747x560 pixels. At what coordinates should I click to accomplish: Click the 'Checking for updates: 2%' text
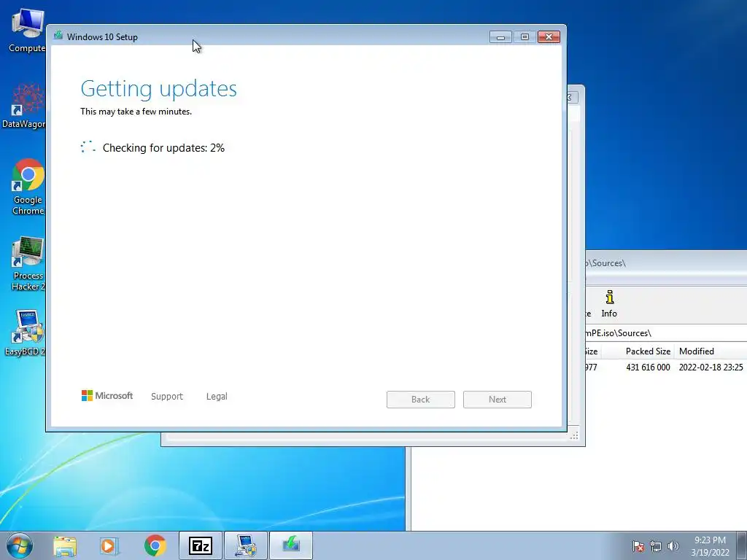click(163, 147)
